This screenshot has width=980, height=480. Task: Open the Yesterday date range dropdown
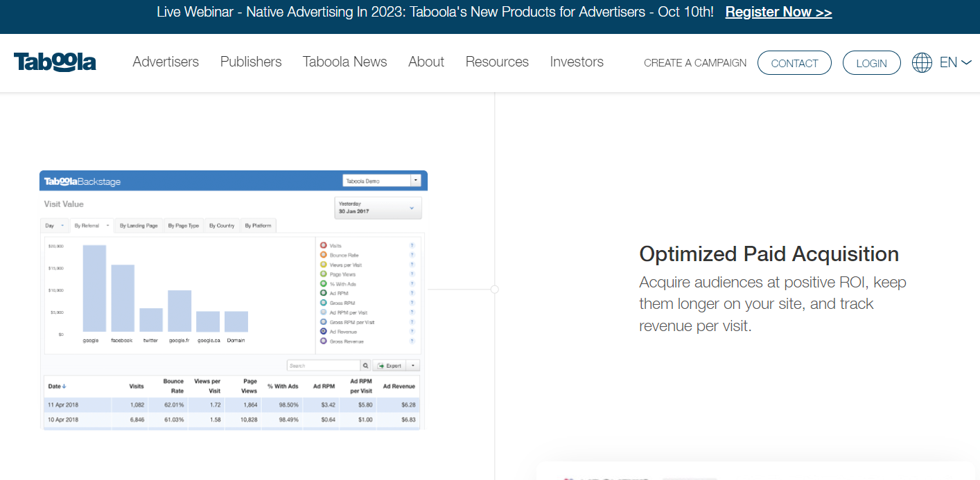tap(378, 208)
